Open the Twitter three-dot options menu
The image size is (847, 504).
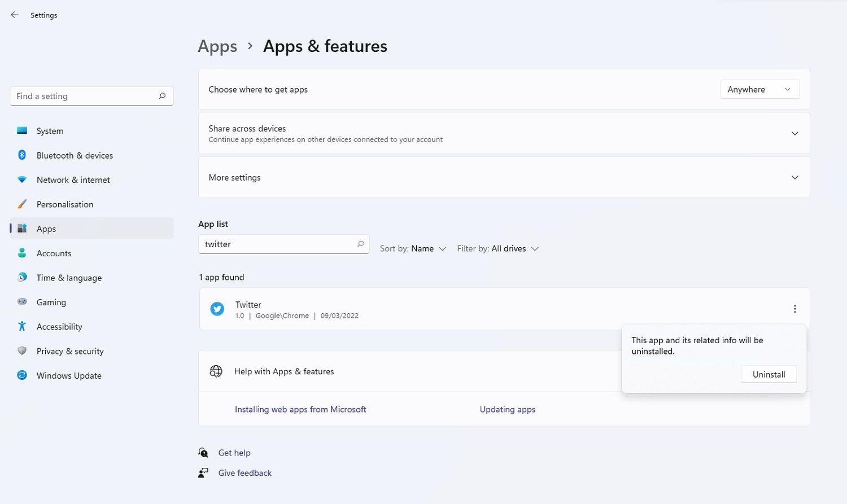point(794,309)
